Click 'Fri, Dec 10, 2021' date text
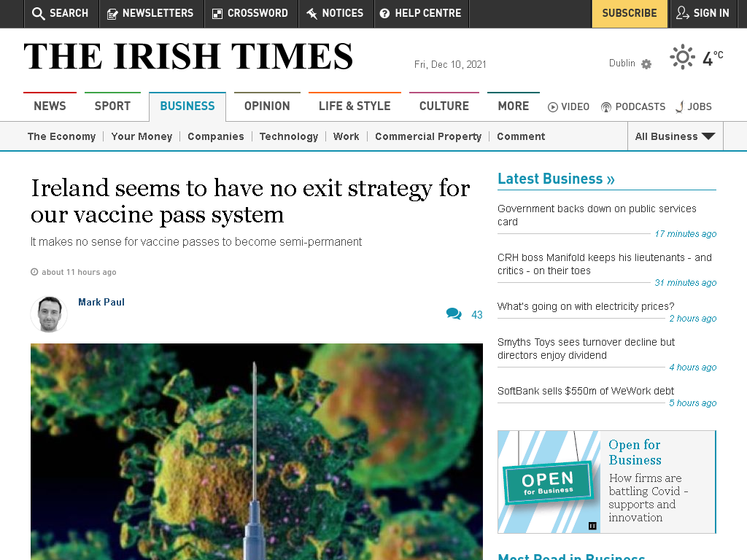The width and height of the screenshot is (747, 560). point(450,64)
